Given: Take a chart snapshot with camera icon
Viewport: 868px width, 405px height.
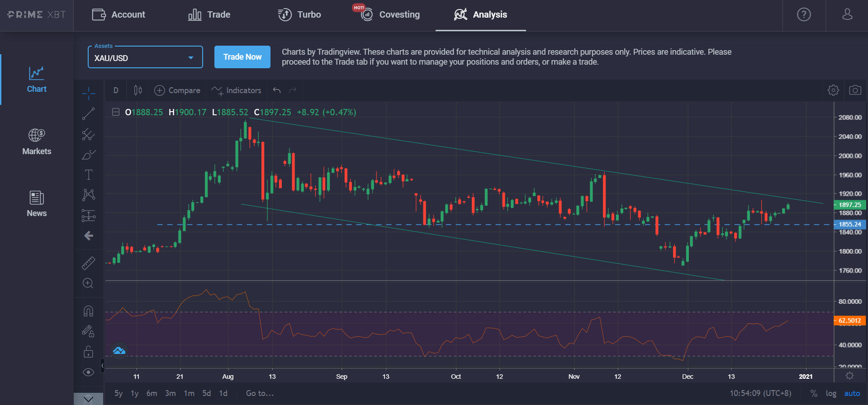Looking at the screenshot, I should click(x=855, y=90).
